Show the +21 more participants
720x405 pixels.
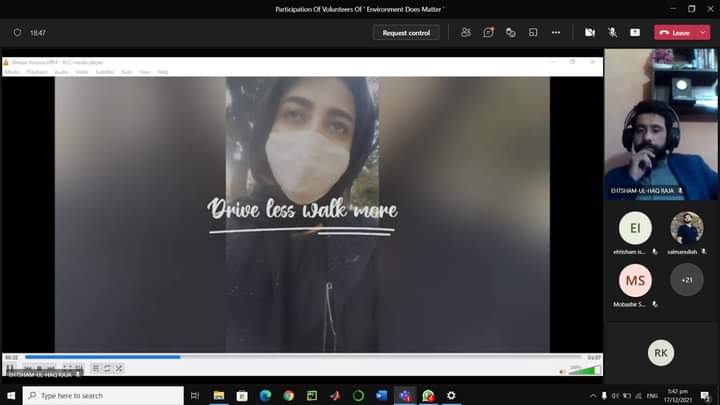pos(687,280)
